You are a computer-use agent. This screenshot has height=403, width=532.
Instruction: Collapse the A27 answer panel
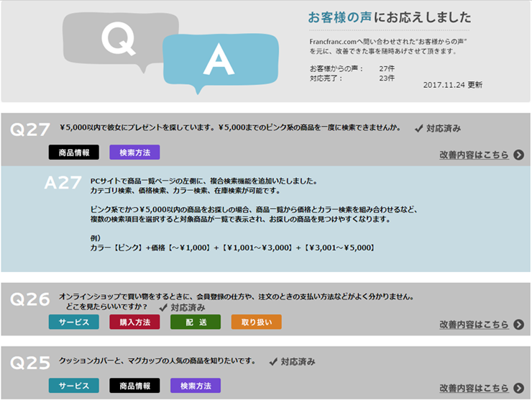click(x=63, y=183)
